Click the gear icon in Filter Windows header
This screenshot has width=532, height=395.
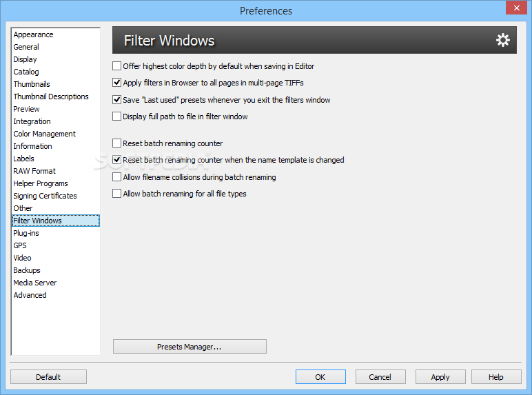click(x=502, y=40)
